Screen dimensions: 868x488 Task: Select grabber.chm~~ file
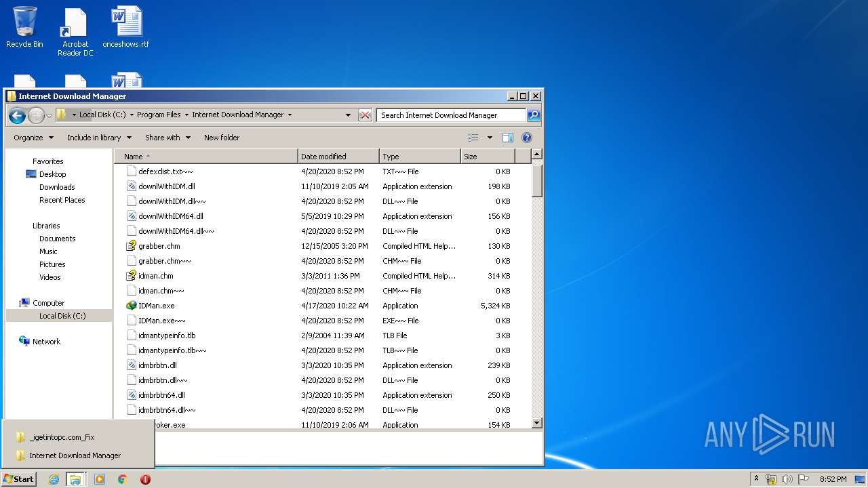coord(165,261)
